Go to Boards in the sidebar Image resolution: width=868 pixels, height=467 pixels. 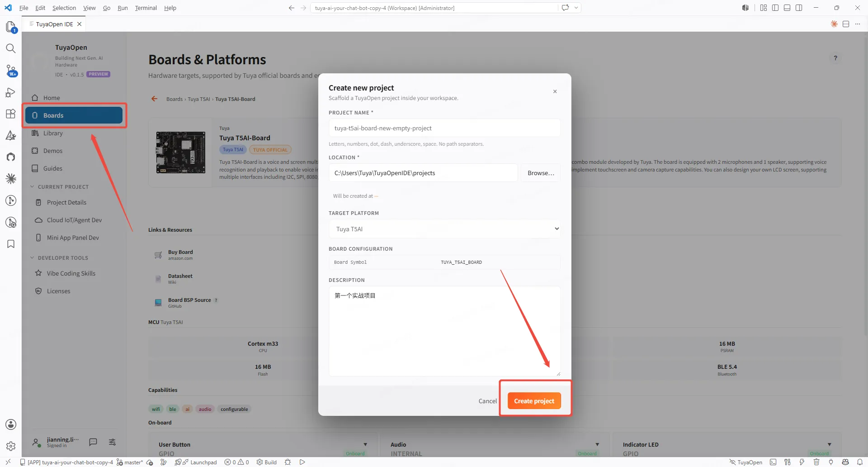74,115
